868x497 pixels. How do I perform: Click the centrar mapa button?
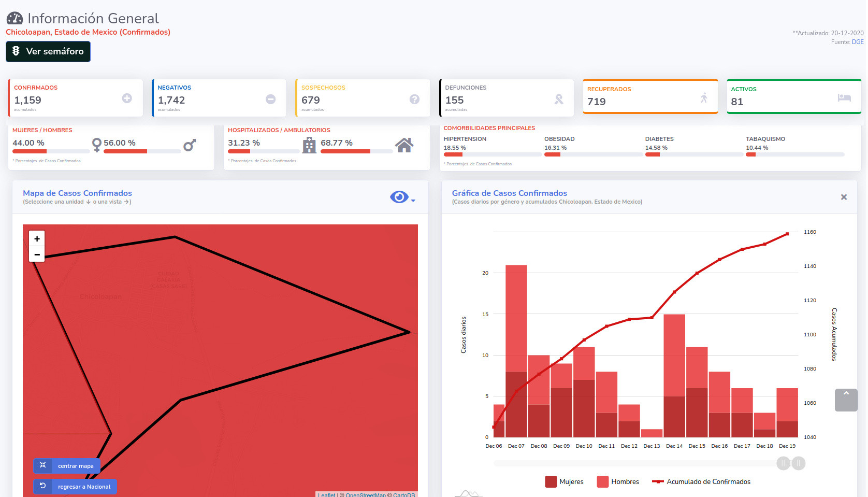tap(67, 466)
